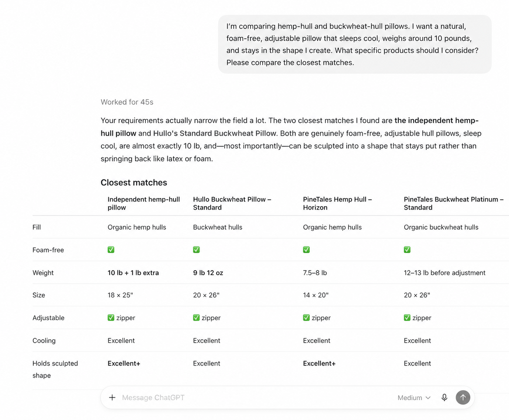Select the "Hullo Buckwheat Pillow – Standard" column header
Viewport: 509px width, 420px height.
232,203
